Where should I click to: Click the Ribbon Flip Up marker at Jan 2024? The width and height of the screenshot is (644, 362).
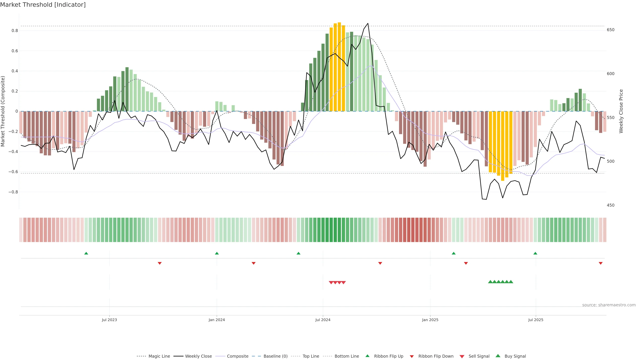point(217,253)
